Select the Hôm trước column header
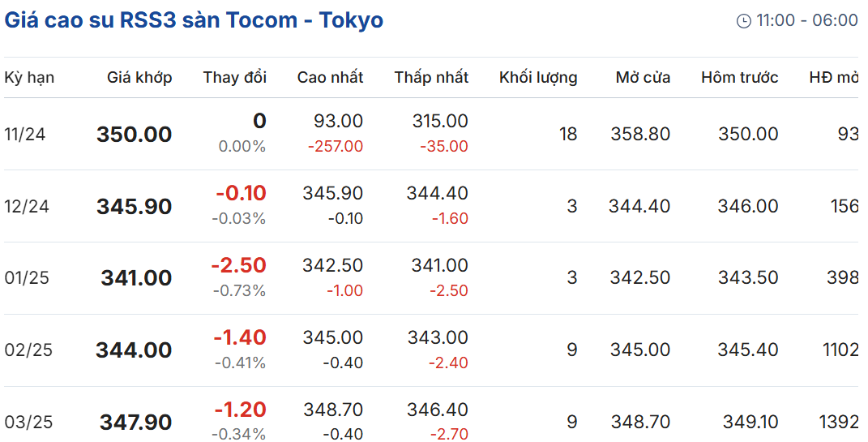This screenshot has height=442, width=868. pos(740,77)
